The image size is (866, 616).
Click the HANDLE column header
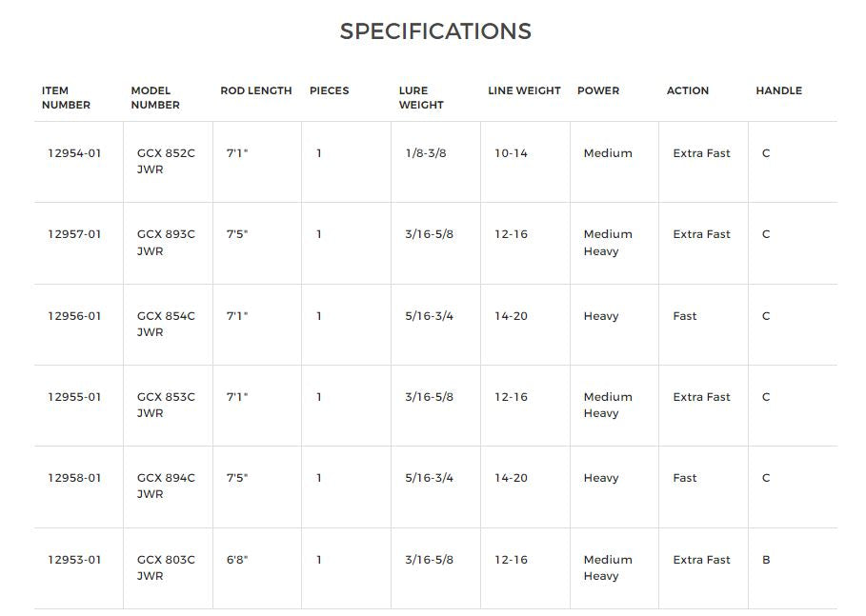coord(778,90)
